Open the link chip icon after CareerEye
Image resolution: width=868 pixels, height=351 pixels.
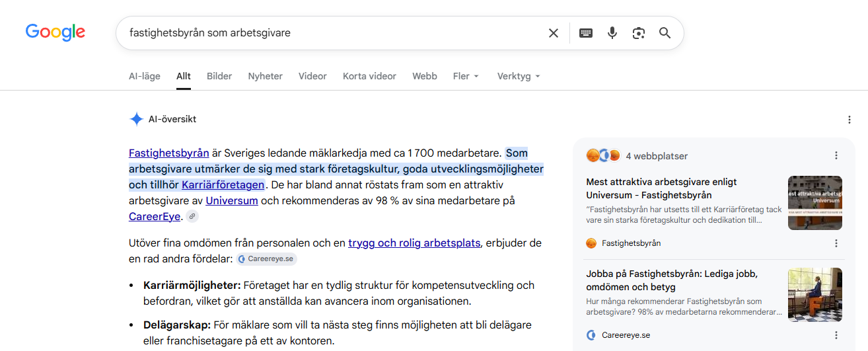[192, 216]
